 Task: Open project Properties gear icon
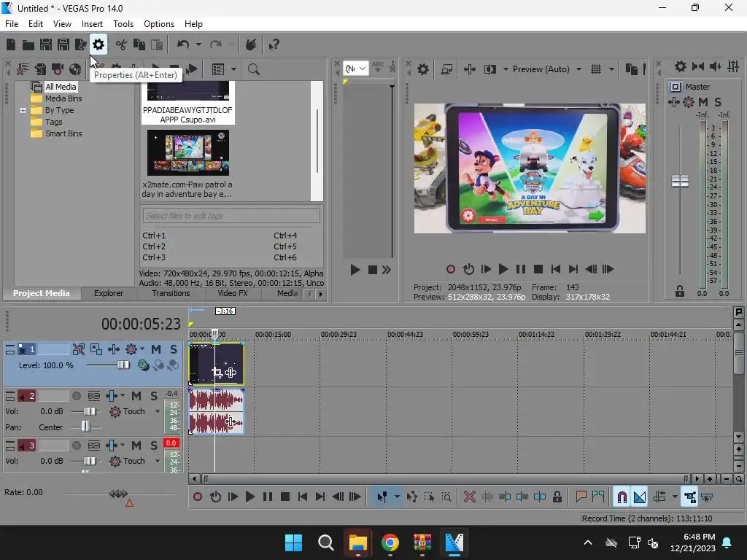(98, 44)
